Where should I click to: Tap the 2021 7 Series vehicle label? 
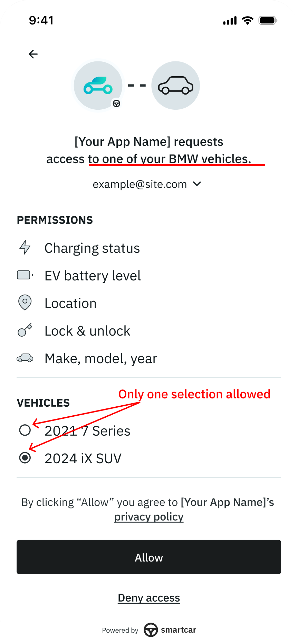click(87, 431)
